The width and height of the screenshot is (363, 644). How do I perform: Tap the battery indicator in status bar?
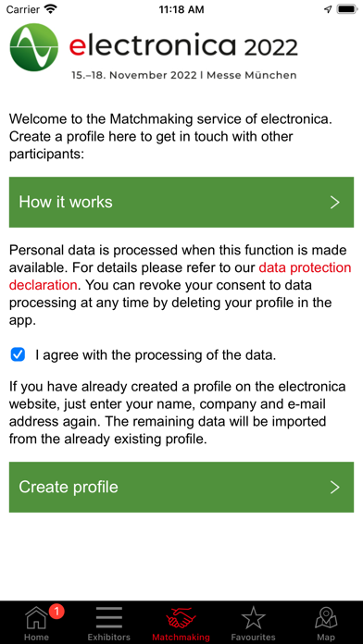click(347, 9)
